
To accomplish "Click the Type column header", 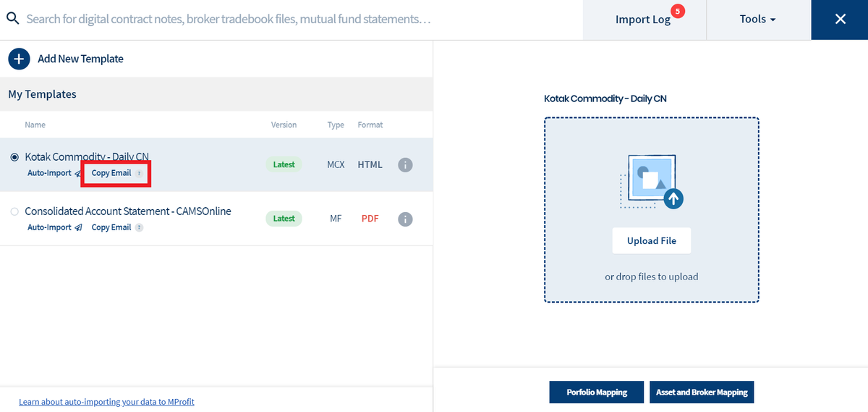I will [x=336, y=125].
